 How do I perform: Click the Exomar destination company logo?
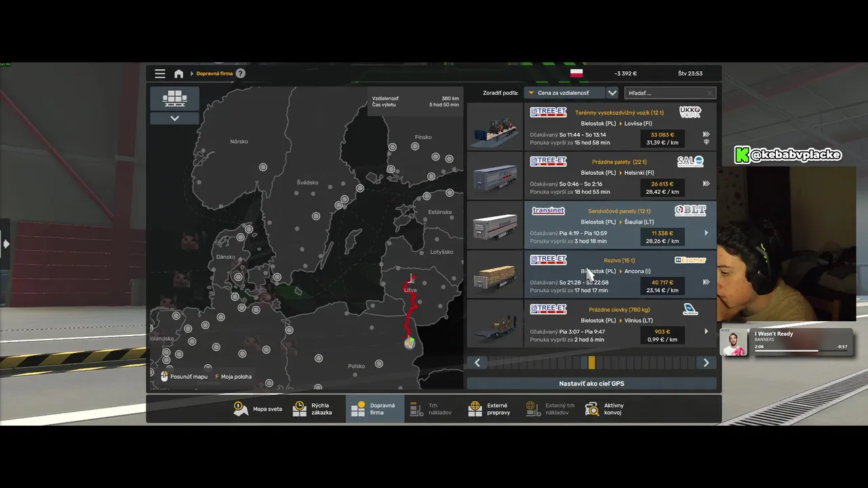click(690, 260)
